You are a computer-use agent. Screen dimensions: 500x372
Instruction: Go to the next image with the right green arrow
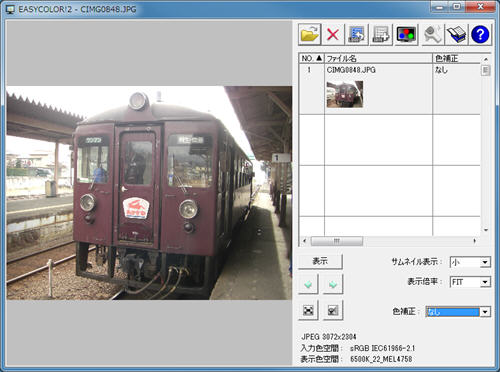pos(333,284)
